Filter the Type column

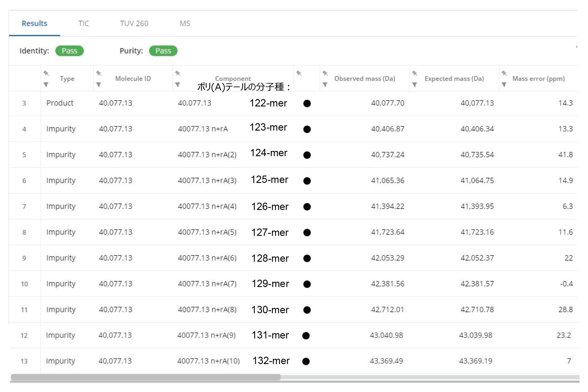(46, 85)
